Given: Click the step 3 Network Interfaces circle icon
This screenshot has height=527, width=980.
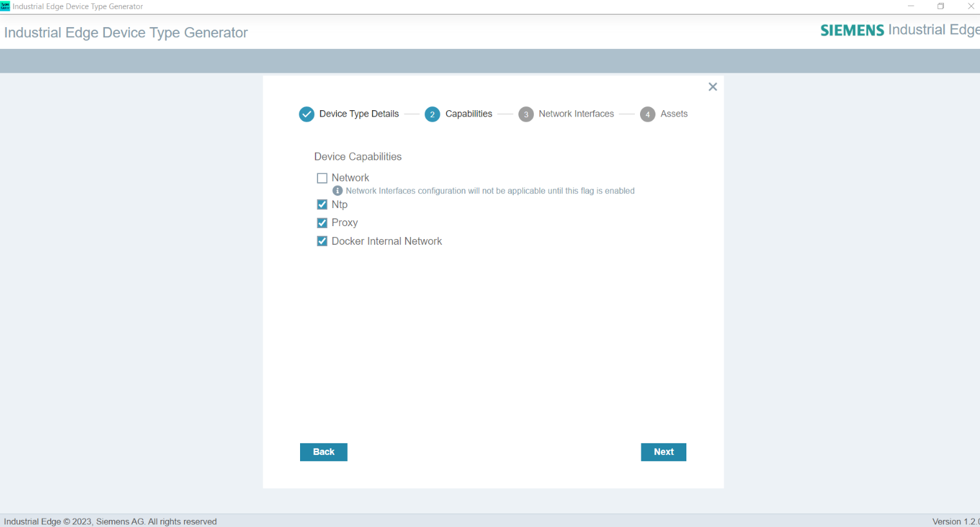Looking at the screenshot, I should tap(525, 114).
